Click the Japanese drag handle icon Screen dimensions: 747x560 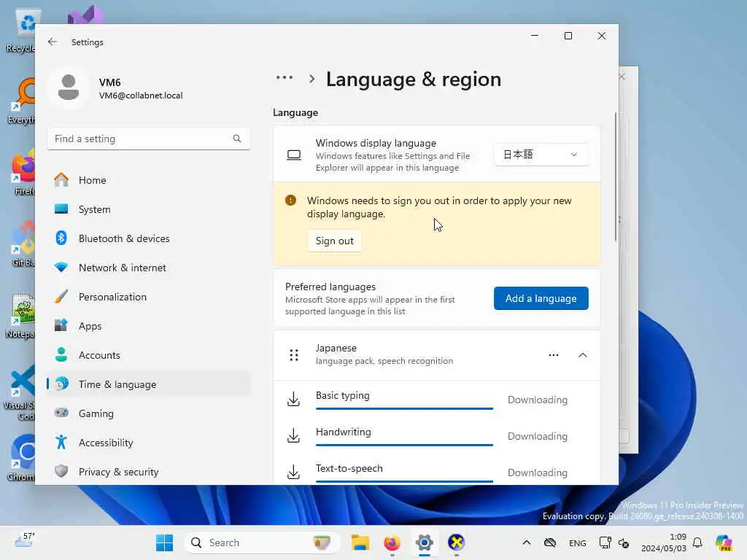(294, 355)
